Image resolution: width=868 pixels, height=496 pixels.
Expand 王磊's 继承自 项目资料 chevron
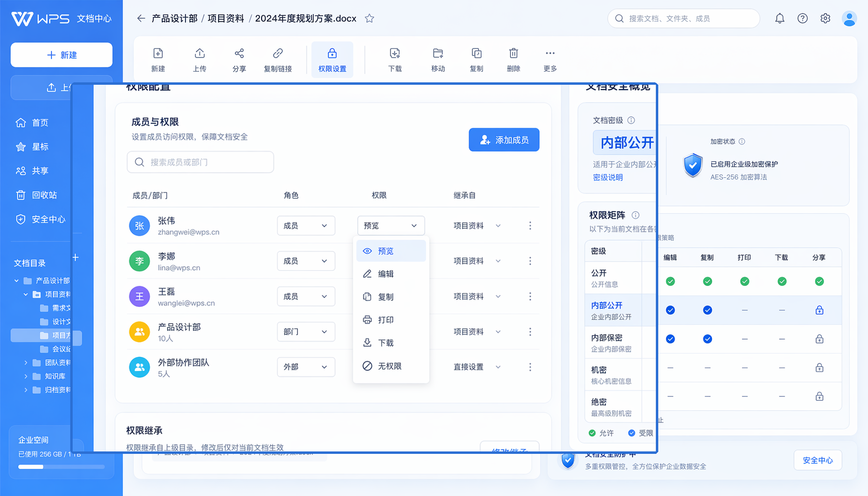(498, 296)
